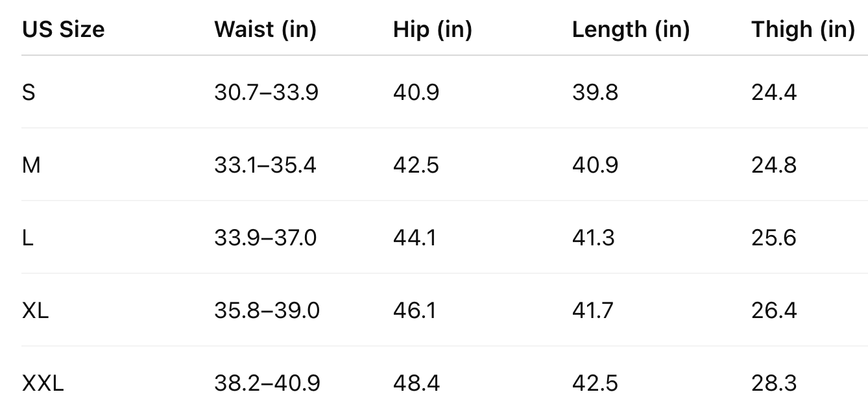Select waist range 33.1–35.4 cell
This screenshot has width=868, height=418.
(x=265, y=165)
